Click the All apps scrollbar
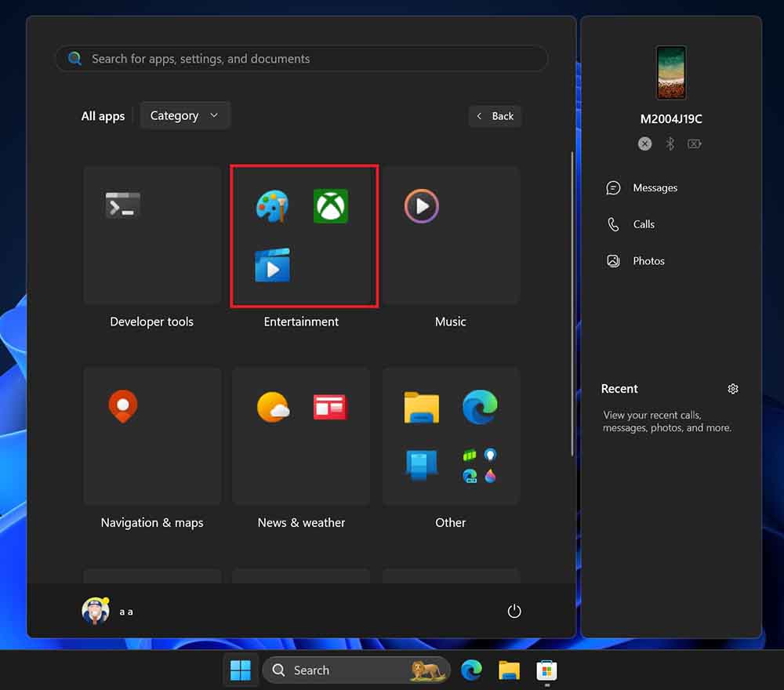The height and width of the screenshot is (690, 784). coord(572,303)
